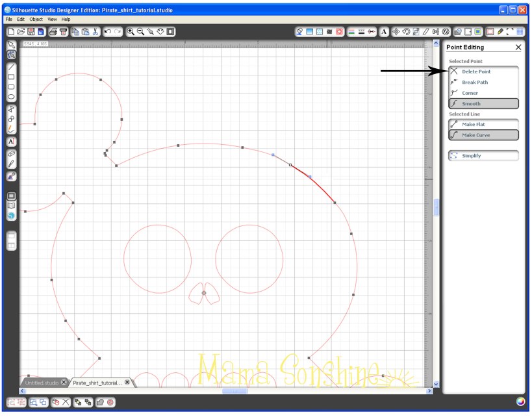Click the Undo arrow icon
Image resolution: width=532 pixels, height=419 pixels.
point(108,31)
